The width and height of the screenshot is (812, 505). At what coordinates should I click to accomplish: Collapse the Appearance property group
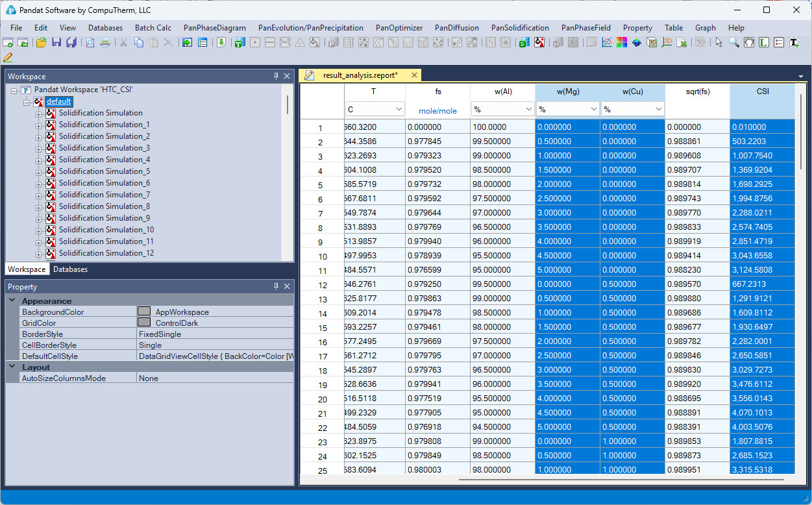[x=12, y=301]
